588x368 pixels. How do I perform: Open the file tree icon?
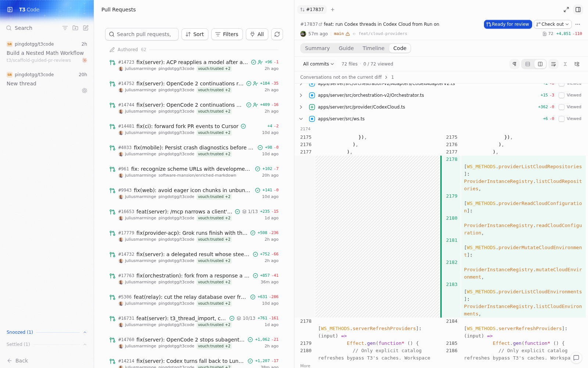tap(577, 64)
